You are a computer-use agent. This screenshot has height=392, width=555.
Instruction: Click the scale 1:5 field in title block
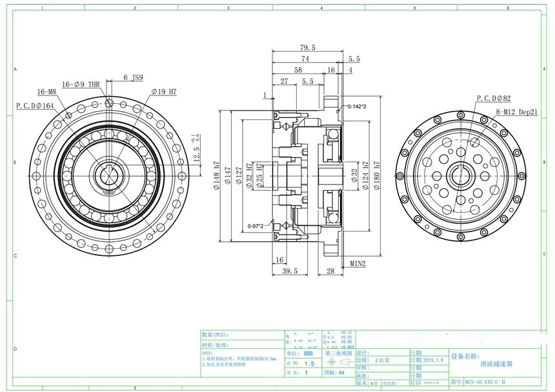tap(308, 363)
